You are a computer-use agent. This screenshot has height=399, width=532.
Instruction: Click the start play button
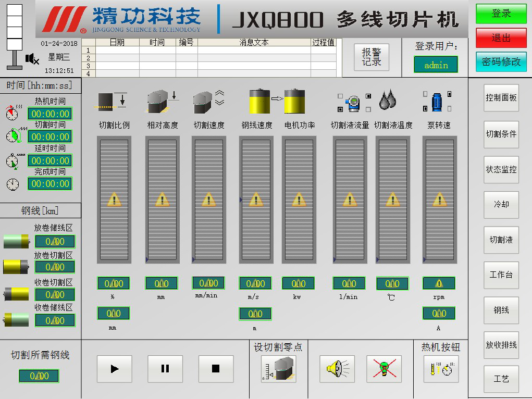(x=114, y=369)
